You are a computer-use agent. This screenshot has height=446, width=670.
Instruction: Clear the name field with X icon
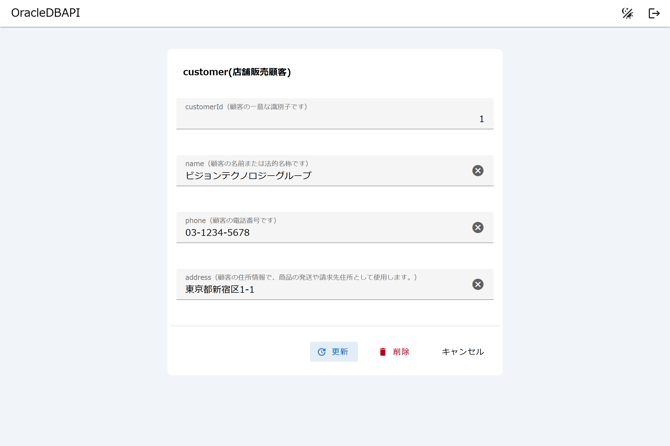(478, 171)
